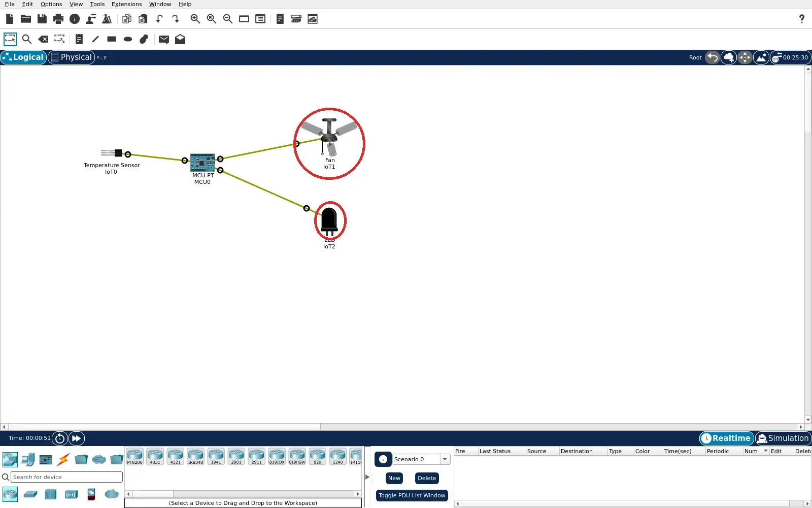Select the Draw Rectangle tool
812x508 pixels.
pyautogui.click(x=112, y=39)
